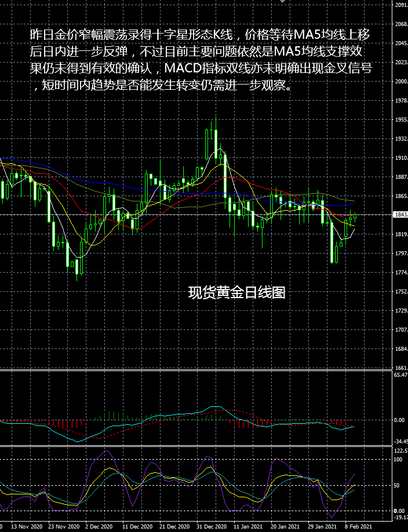This screenshot has height=532, width=408.
Task: Select the 29 Jan 2021 date label
Action: [323, 527]
